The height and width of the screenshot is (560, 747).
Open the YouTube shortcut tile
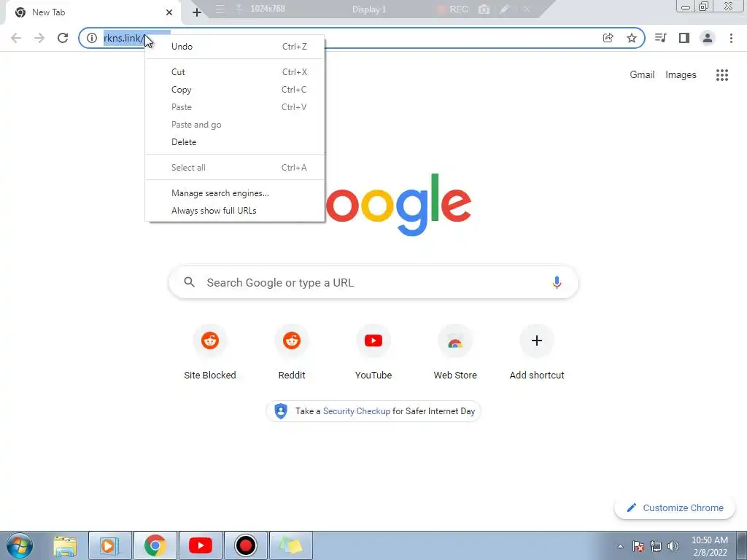373,352
